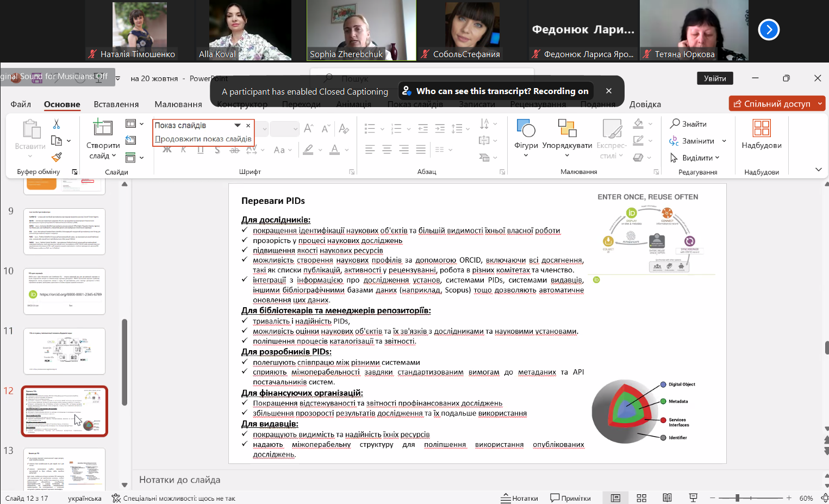Image resolution: width=829 pixels, height=504 pixels.
Task: Switch to Reading view in status bar
Action: [x=667, y=498]
